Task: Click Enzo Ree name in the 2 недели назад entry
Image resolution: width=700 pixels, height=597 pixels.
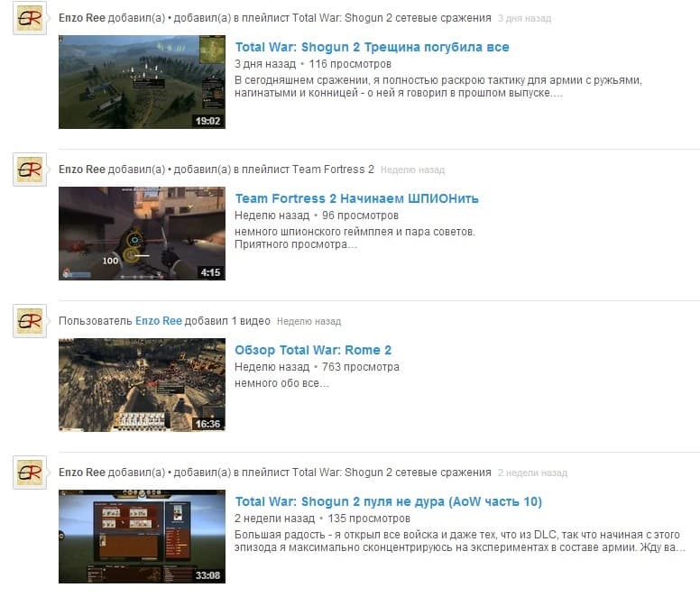Action: [x=82, y=472]
